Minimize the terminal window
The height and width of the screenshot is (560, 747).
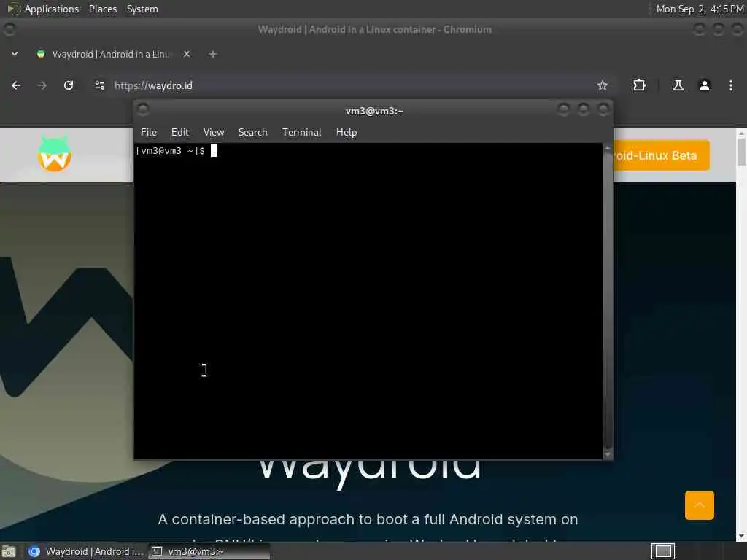(563, 109)
